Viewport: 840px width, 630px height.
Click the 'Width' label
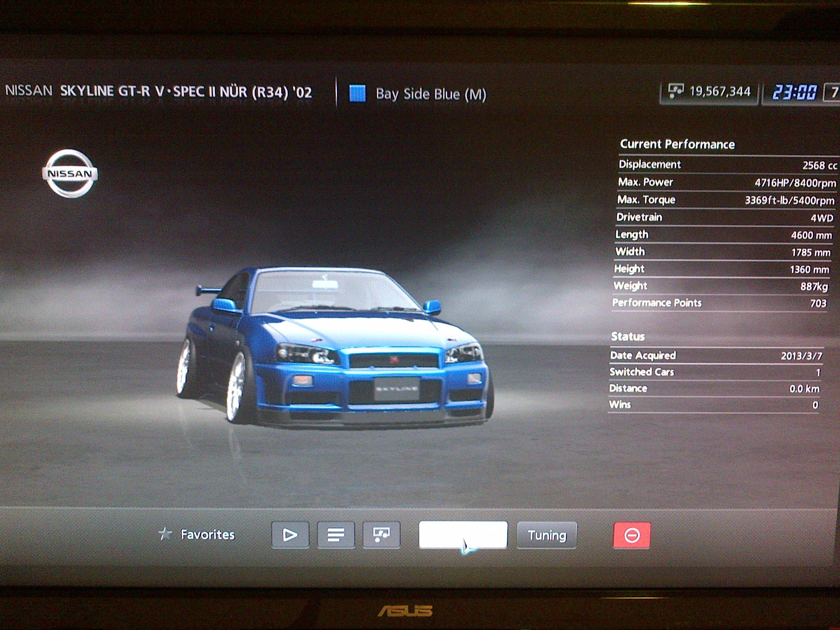tap(630, 251)
